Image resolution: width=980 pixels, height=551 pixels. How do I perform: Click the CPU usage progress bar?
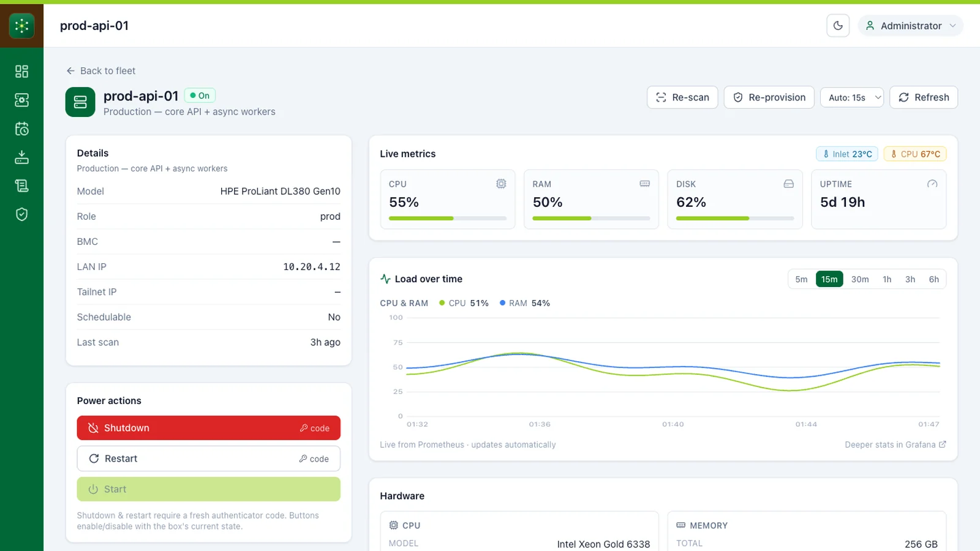click(448, 219)
